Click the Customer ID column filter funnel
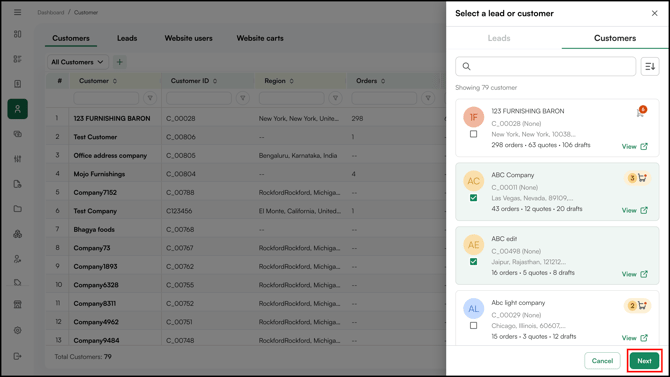The image size is (670, 377). pyautogui.click(x=243, y=98)
